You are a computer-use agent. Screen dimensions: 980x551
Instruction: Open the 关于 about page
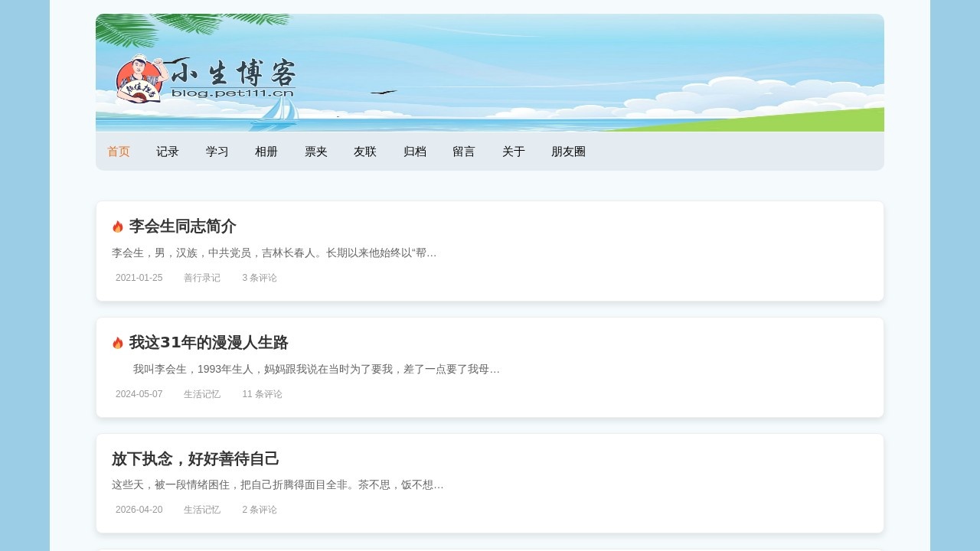tap(514, 152)
